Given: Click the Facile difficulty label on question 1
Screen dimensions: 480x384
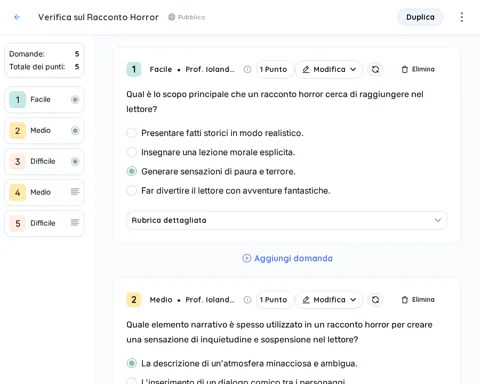Looking at the screenshot, I should [x=161, y=69].
